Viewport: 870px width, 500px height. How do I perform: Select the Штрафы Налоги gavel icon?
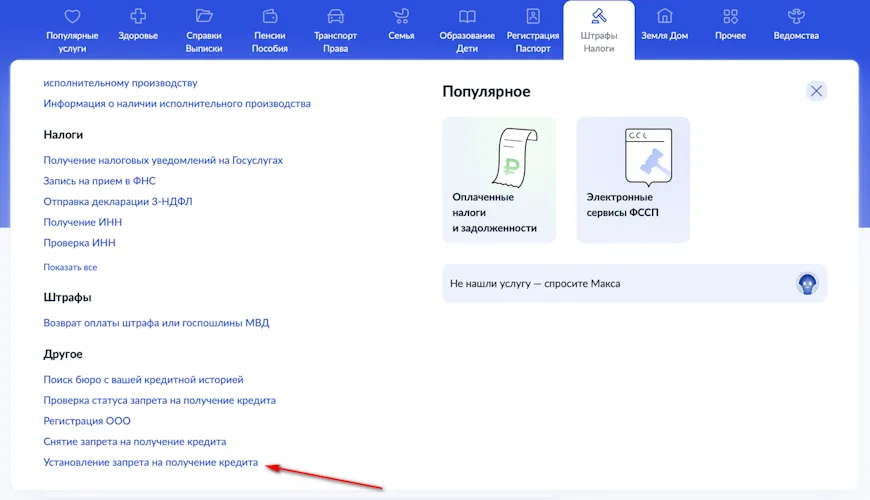click(598, 16)
